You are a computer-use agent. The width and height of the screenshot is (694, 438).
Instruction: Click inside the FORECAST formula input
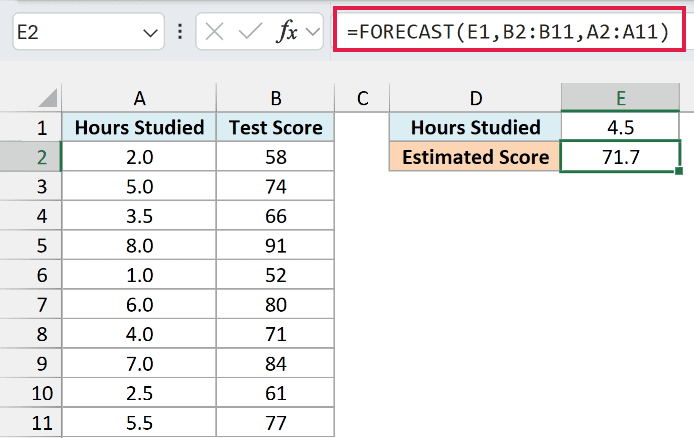point(509,30)
